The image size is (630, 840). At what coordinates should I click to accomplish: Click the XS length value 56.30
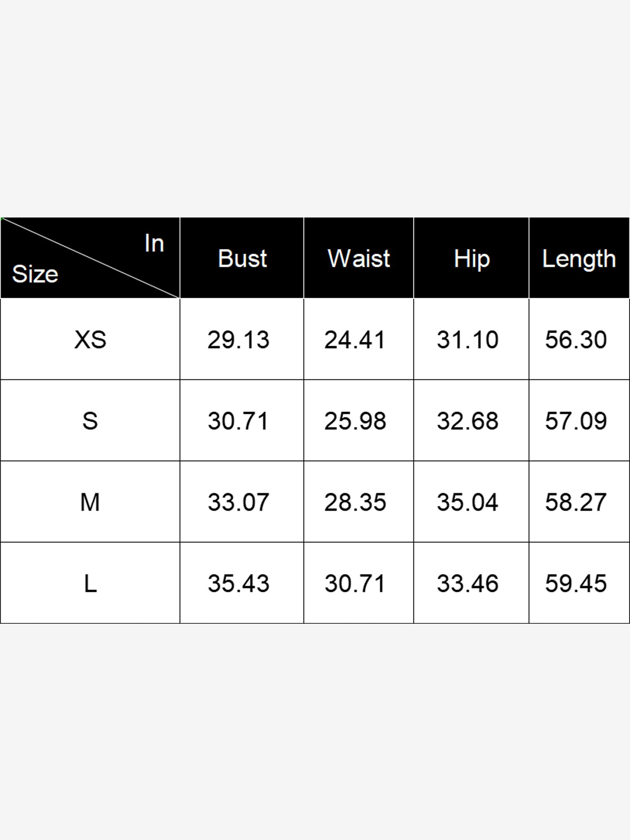[576, 339]
